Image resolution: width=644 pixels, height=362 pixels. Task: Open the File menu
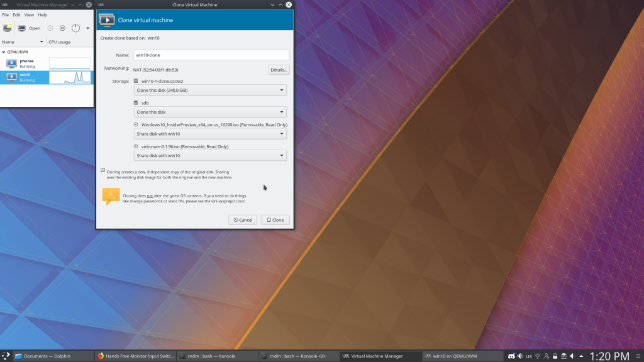pyautogui.click(x=6, y=14)
